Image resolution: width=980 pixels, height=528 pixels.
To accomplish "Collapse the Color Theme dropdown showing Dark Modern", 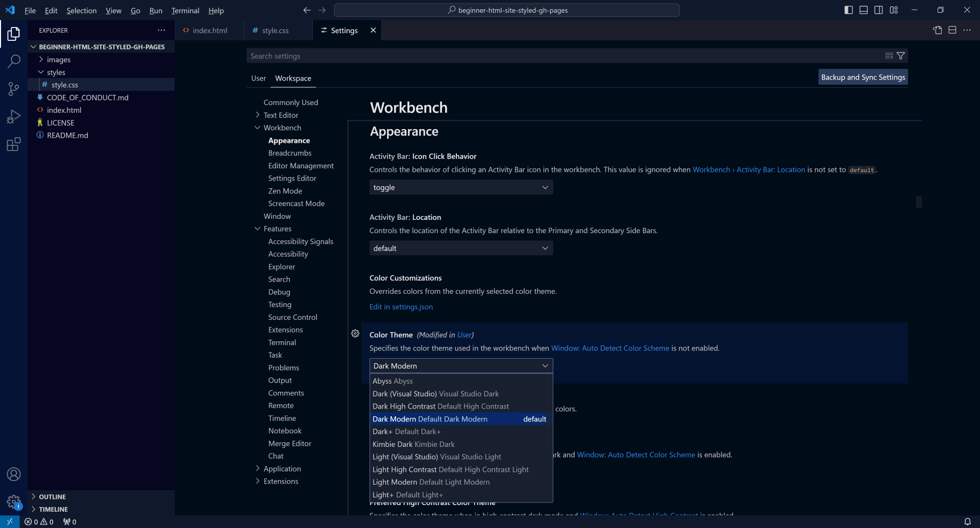I will (x=461, y=366).
